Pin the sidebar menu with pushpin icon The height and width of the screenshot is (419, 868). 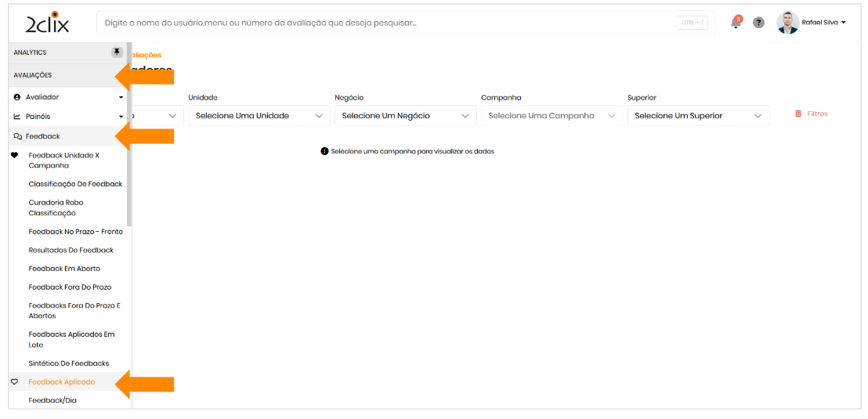[x=117, y=52]
